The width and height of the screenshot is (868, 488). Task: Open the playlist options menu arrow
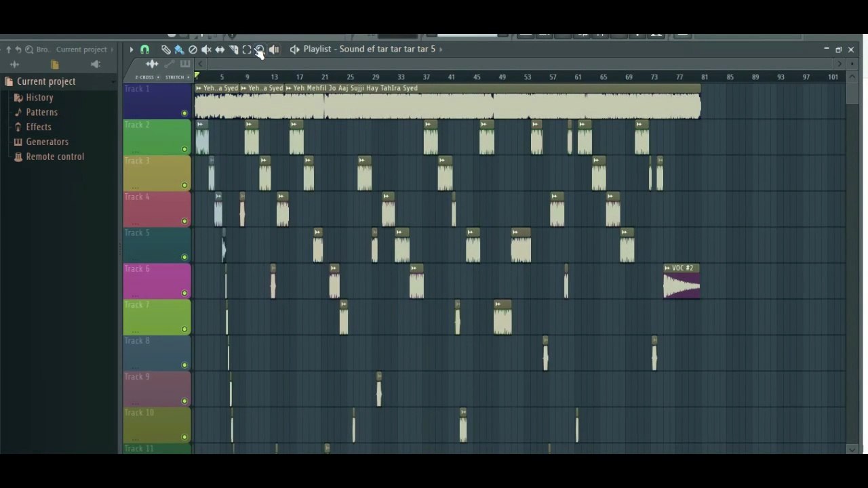point(131,49)
